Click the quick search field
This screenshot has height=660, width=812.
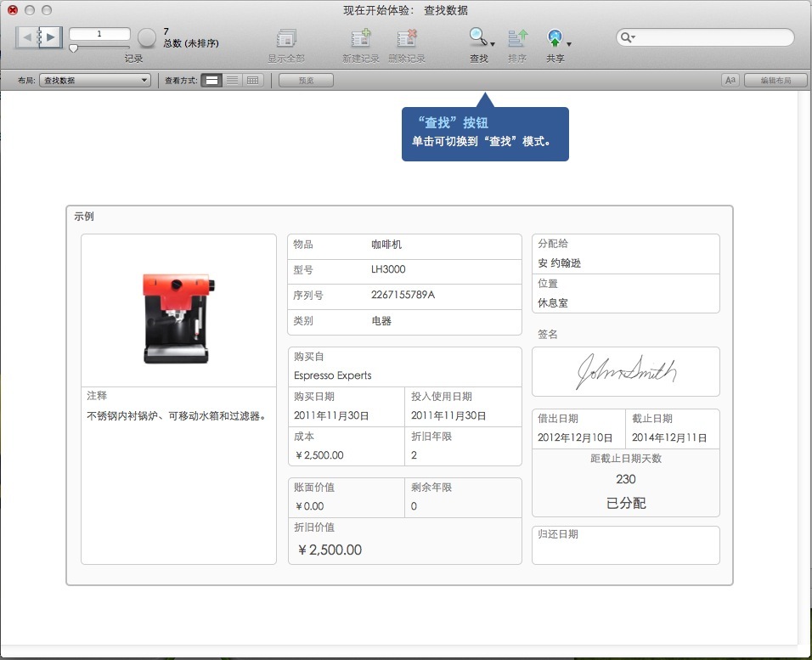tap(709, 37)
